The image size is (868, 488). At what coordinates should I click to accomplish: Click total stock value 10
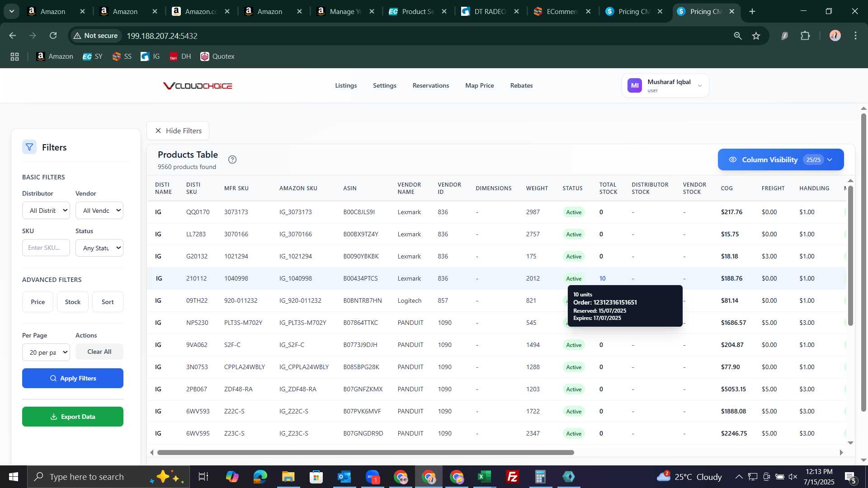[x=602, y=278]
